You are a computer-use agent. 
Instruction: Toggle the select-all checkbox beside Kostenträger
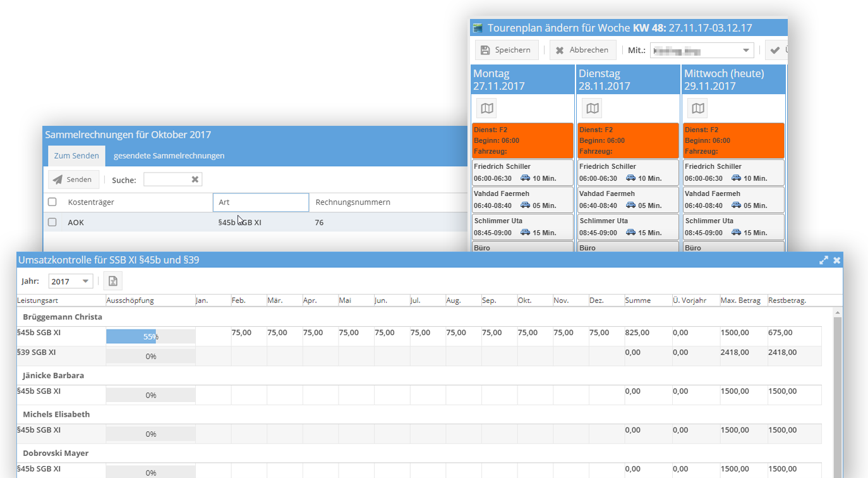(x=52, y=202)
